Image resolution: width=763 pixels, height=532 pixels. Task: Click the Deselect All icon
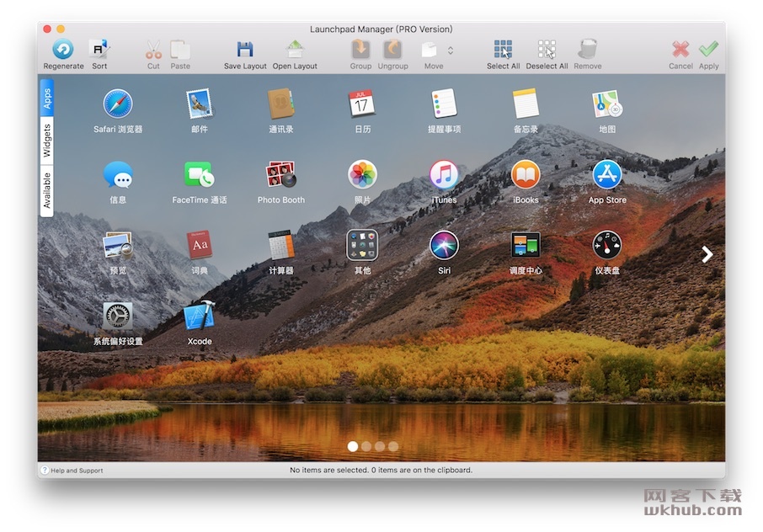[x=547, y=49]
